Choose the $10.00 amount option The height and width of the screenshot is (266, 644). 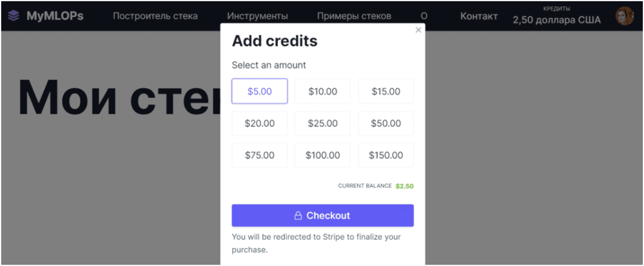[323, 91]
